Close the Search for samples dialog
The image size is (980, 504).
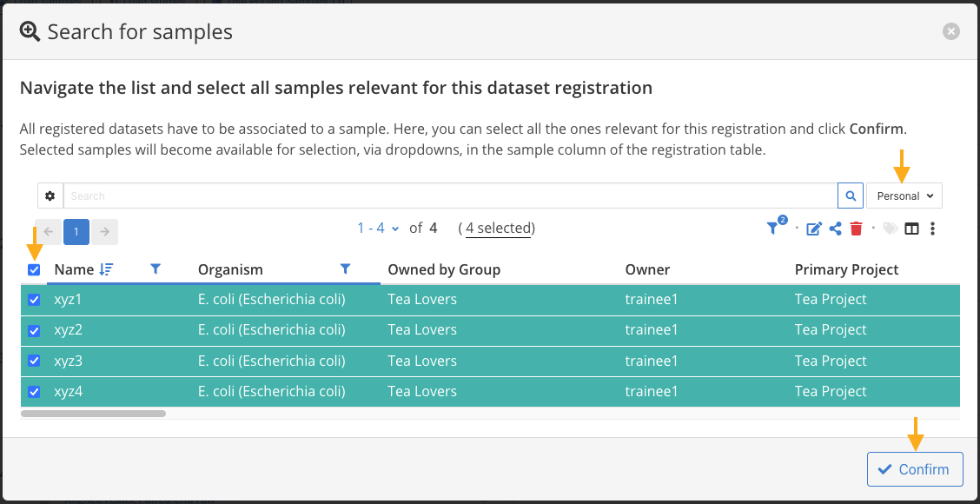pyautogui.click(x=951, y=31)
